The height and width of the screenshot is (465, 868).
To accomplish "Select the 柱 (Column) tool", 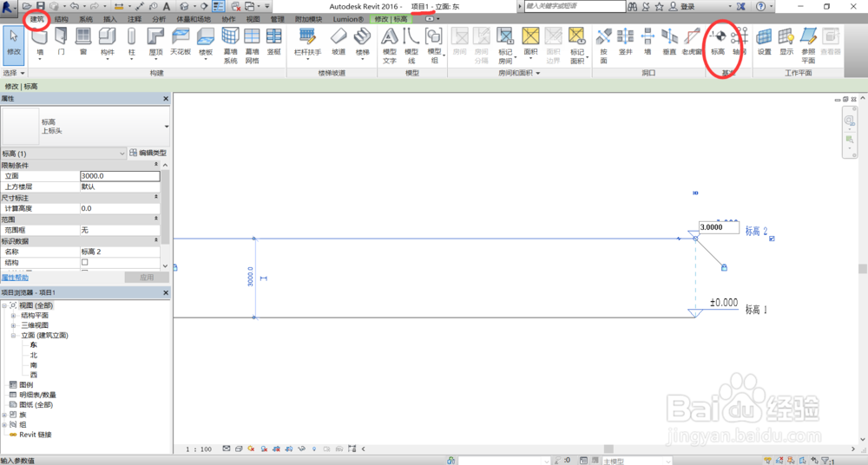I will click(x=131, y=43).
